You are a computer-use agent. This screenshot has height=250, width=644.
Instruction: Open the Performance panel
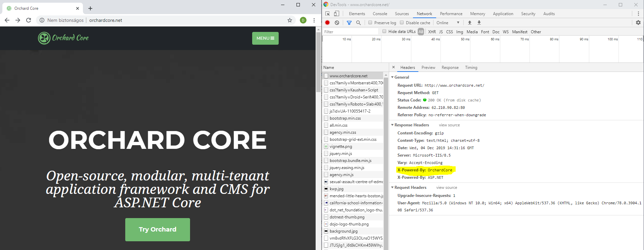451,14
